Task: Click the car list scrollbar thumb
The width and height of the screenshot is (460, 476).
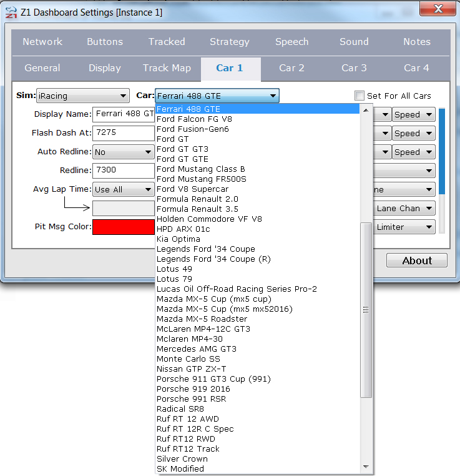Action: [366, 310]
